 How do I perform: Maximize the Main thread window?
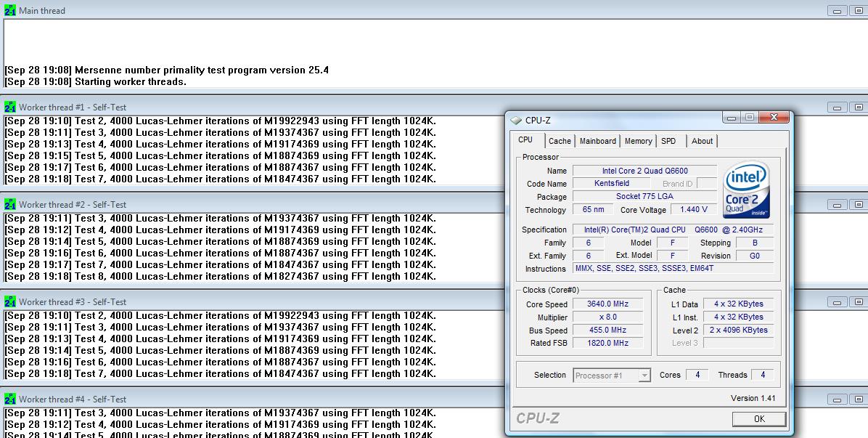point(859,10)
